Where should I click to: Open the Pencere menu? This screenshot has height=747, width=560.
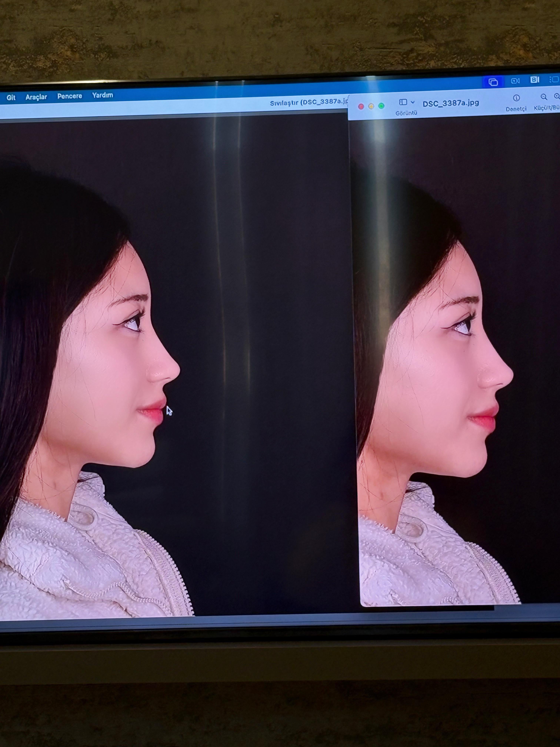69,96
